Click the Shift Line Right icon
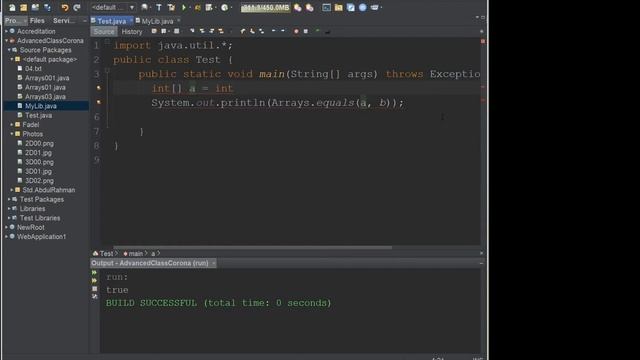The image size is (640, 360). tap(282, 31)
